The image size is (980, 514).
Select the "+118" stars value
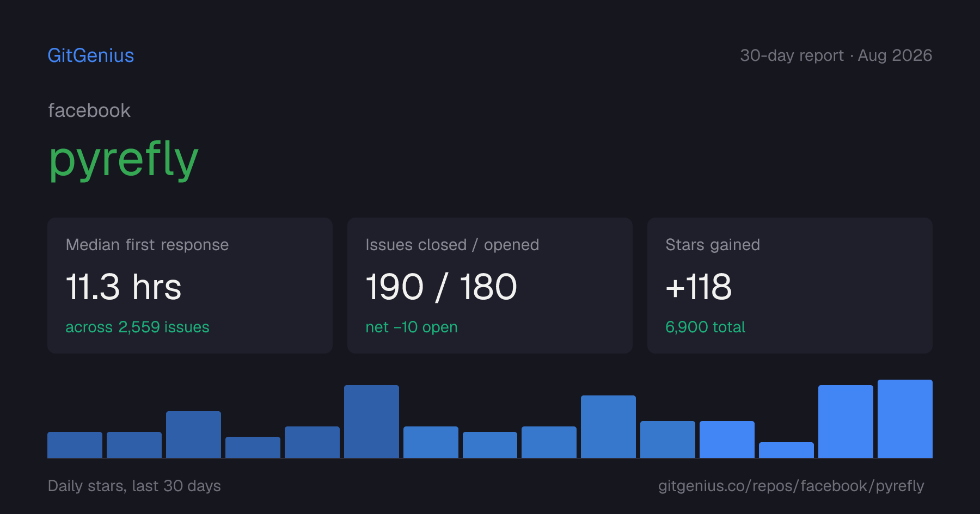pyautogui.click(x=699, y=287)
